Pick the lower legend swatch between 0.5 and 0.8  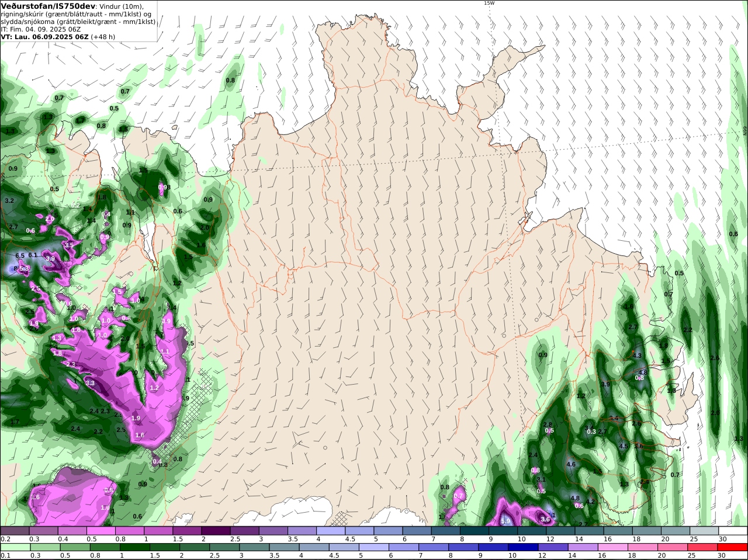click(75, 547)
